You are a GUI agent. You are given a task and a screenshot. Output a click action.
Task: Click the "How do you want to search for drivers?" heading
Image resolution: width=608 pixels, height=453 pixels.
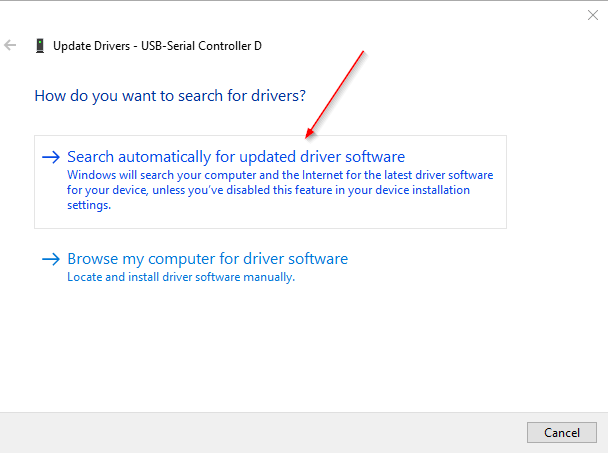[170, 96]
